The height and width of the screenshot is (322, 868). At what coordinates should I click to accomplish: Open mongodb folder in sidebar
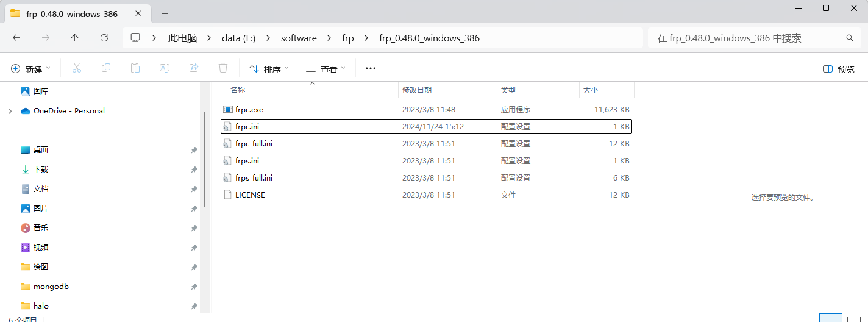pyautogui.click(x=51, y=287)
